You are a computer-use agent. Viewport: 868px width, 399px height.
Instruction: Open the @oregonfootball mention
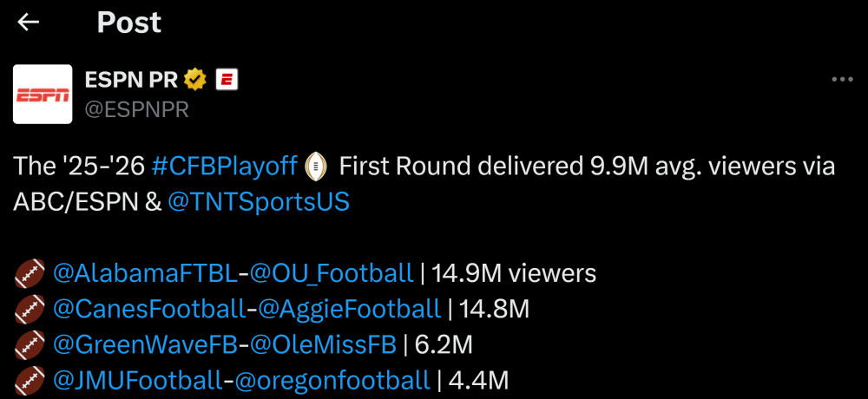click(331, 380)
